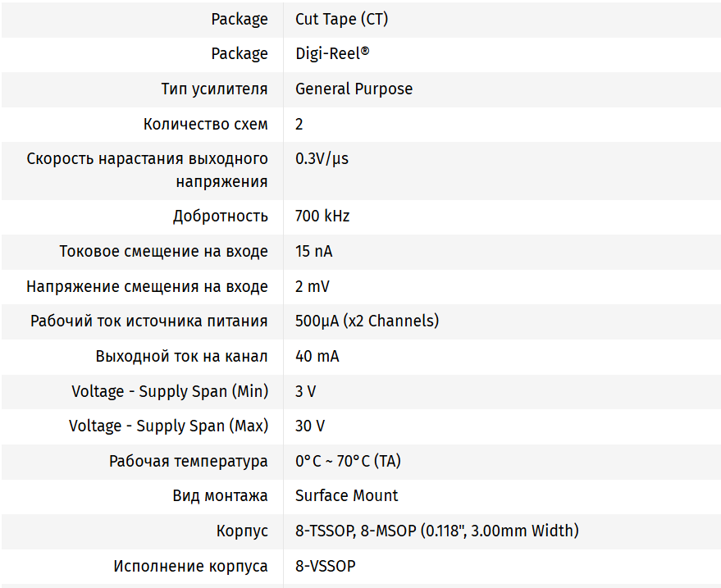Select the "Digi-Reel®" package value

click(332, 53)
